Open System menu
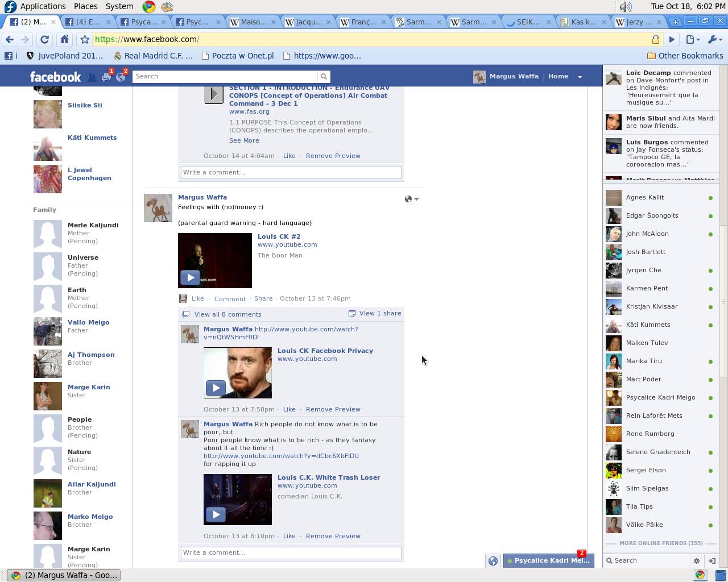The width and height of the screenshot is (728, 582). click(119, 6)
